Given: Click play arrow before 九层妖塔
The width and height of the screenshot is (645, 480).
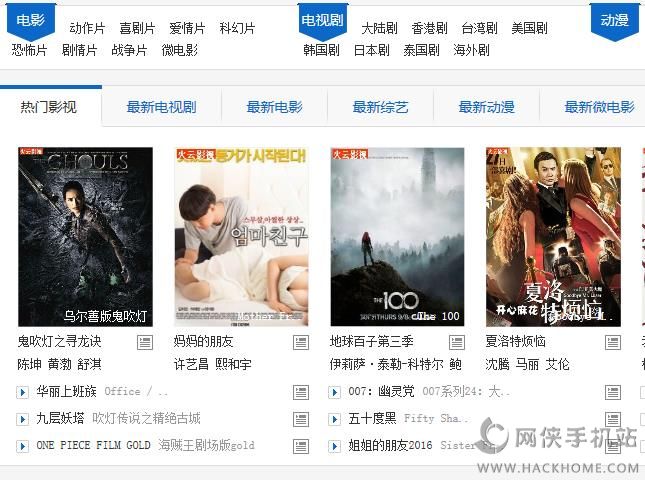Looking at the screenshot, I should 23,419.
